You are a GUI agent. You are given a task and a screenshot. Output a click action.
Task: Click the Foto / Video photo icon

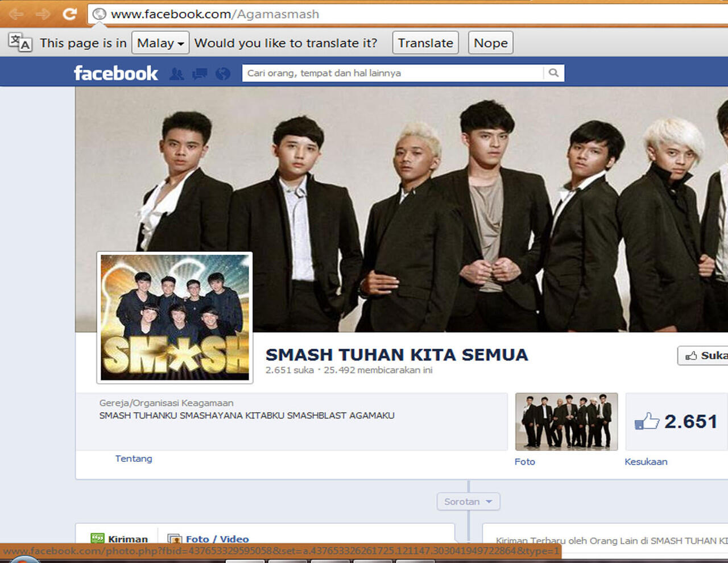(x=175, y=539)
